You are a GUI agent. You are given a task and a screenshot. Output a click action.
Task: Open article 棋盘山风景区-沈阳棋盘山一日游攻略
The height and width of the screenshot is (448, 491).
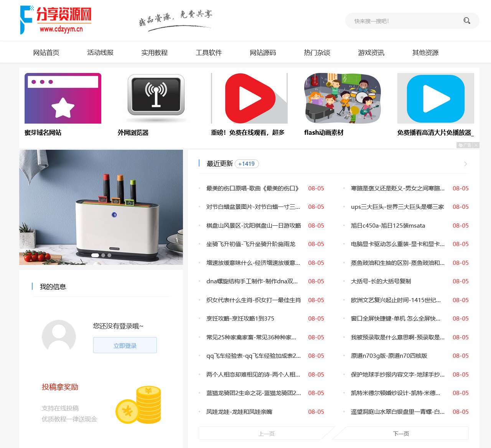(x=254, y=225)
